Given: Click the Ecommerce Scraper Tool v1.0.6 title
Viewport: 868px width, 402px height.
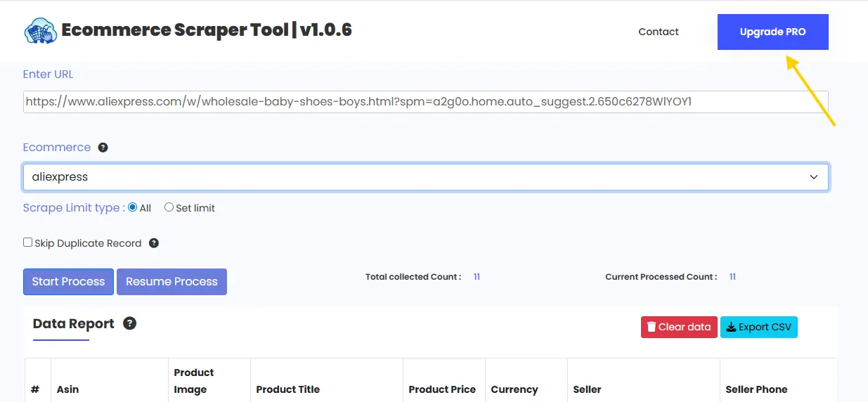Looking at the screenshot, I should [x=207, y=30].
